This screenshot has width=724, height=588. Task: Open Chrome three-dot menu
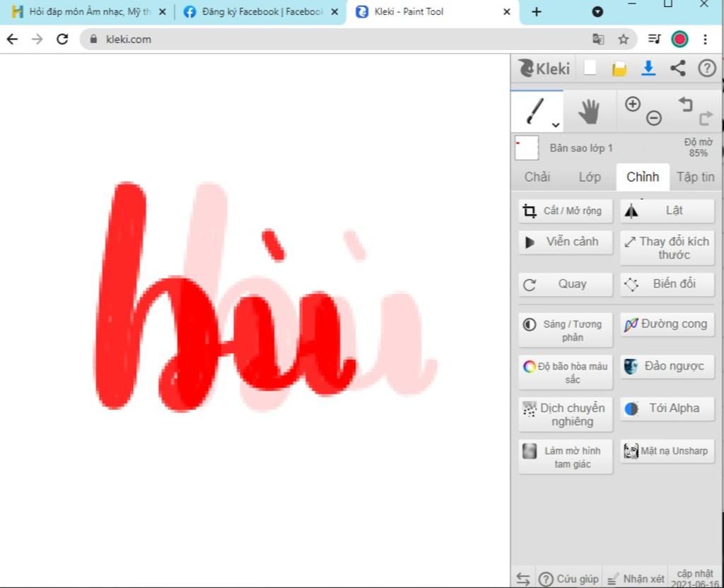[x=705, y=40]
